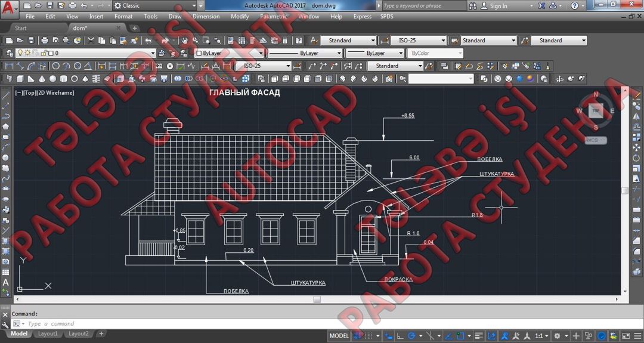Click the Plot (printer) icon
This screenshot has height=343, width=644.
45,40
